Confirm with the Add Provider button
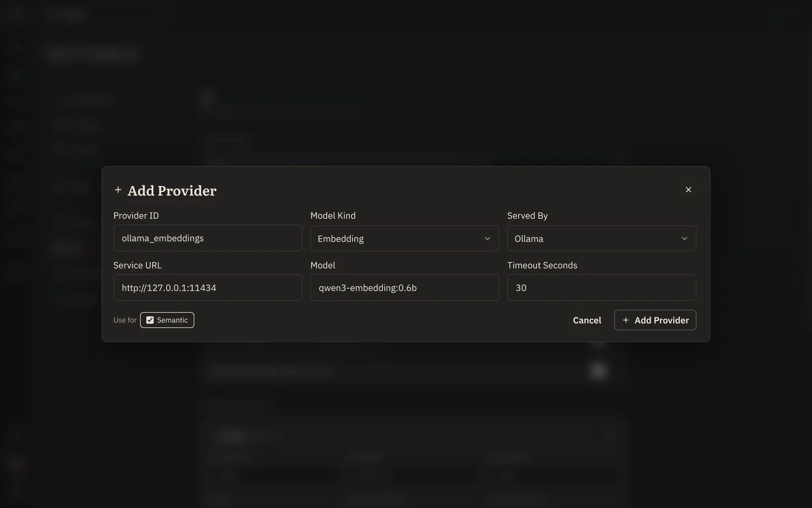 click(655, 320)
